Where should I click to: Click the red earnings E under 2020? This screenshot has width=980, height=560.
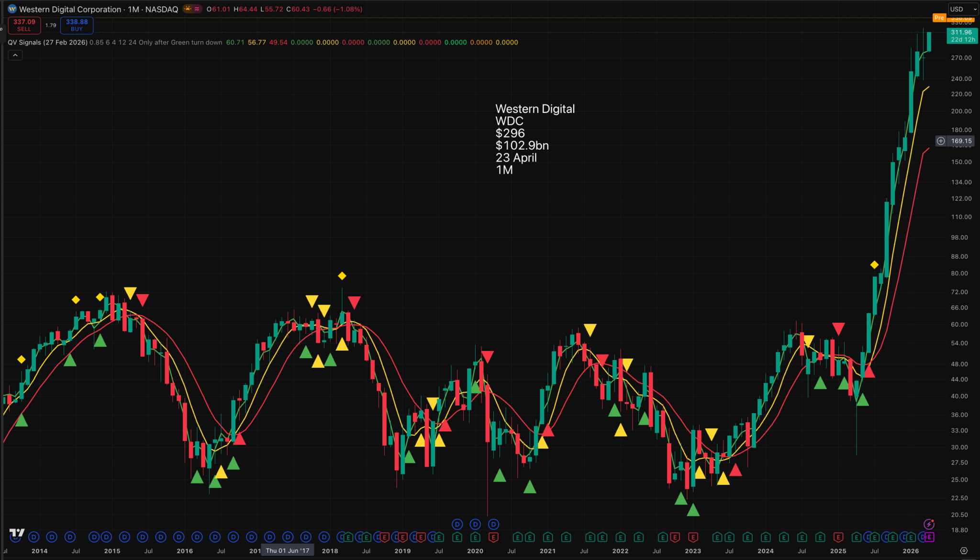[493, 538]
